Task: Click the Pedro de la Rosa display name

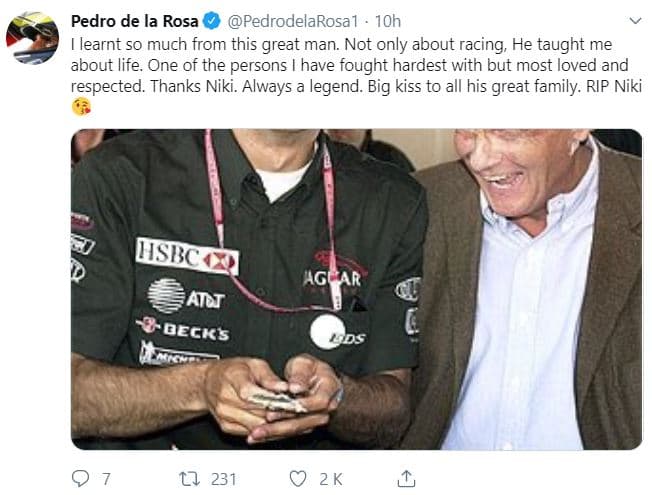Action: [135, 21]
